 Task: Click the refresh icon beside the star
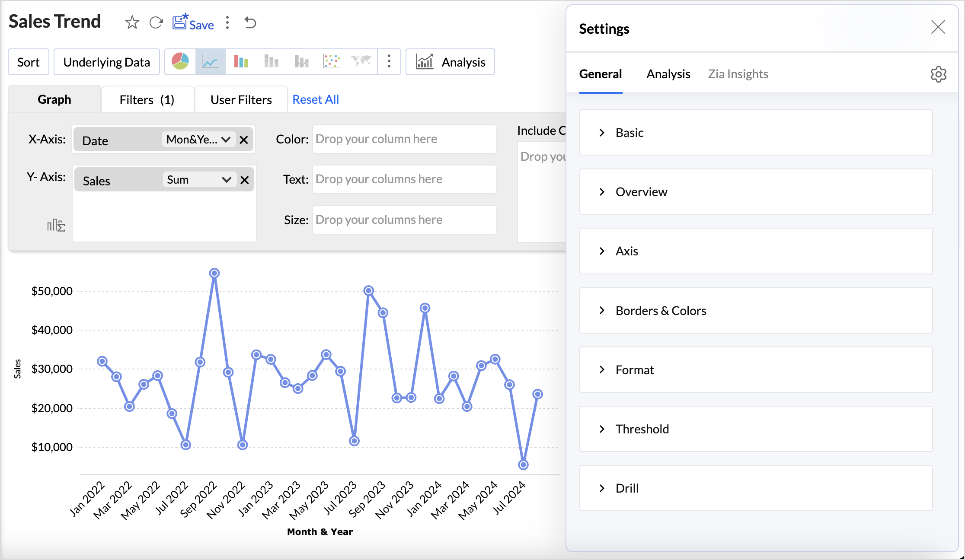click(156, 22)
